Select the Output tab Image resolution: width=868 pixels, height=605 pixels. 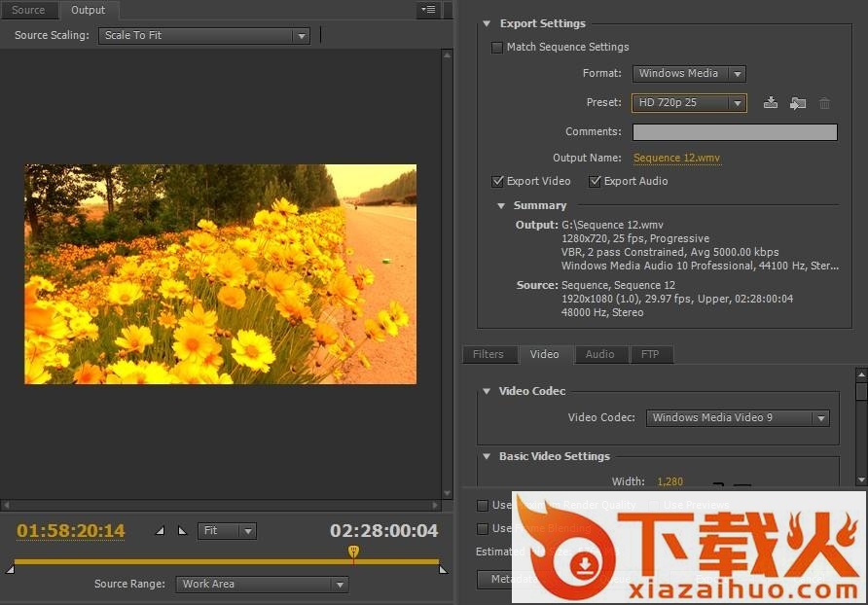[88, 10]
